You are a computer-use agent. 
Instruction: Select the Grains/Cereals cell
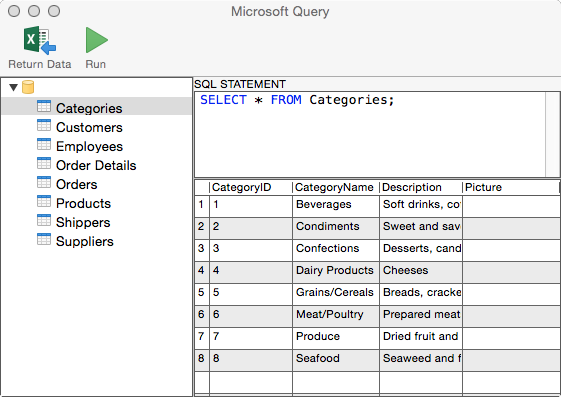click(x=336, y=294)
